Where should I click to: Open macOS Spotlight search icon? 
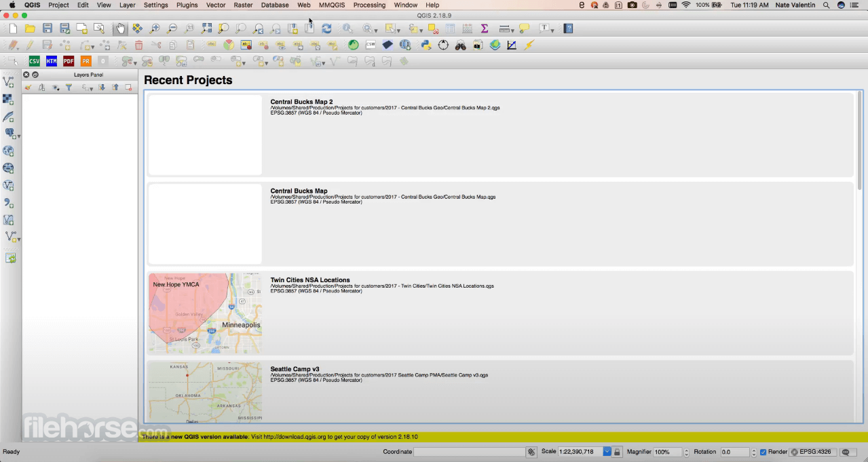tap(826, 5)
